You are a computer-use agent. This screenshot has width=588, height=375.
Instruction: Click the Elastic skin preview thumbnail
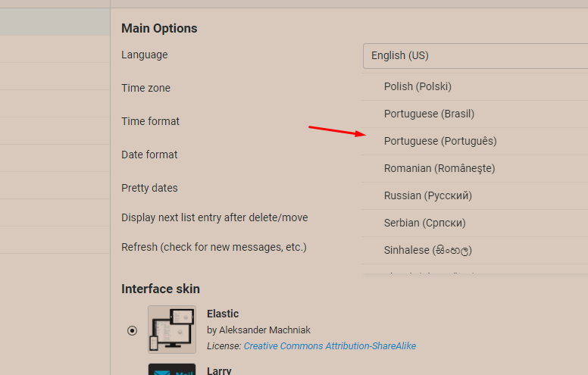(172, 330)
